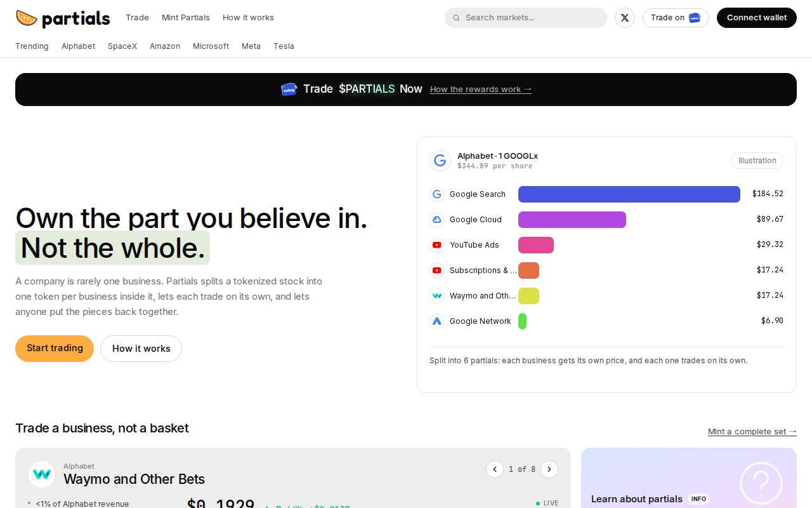Select the Microsoft category tab
This screenshot has width=812, height=508.
211,46
